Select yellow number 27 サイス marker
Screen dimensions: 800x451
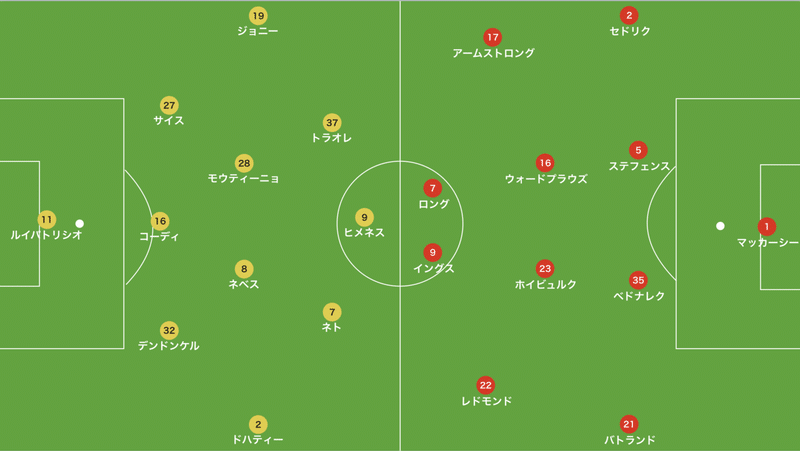(169, 106)
